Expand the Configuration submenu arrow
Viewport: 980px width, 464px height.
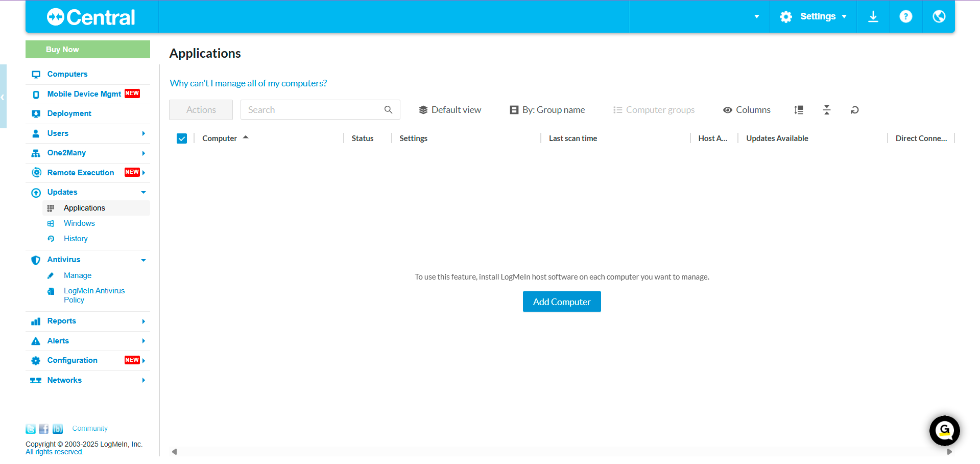[144, 361]
